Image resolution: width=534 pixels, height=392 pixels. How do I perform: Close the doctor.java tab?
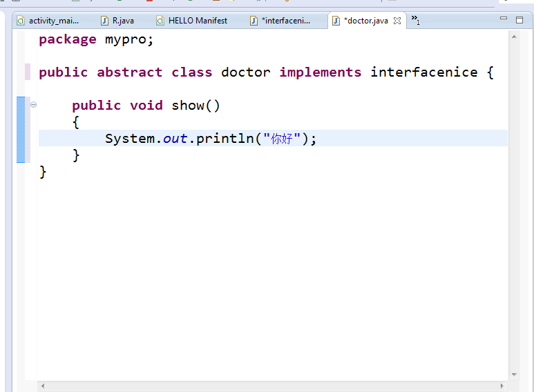397,21
